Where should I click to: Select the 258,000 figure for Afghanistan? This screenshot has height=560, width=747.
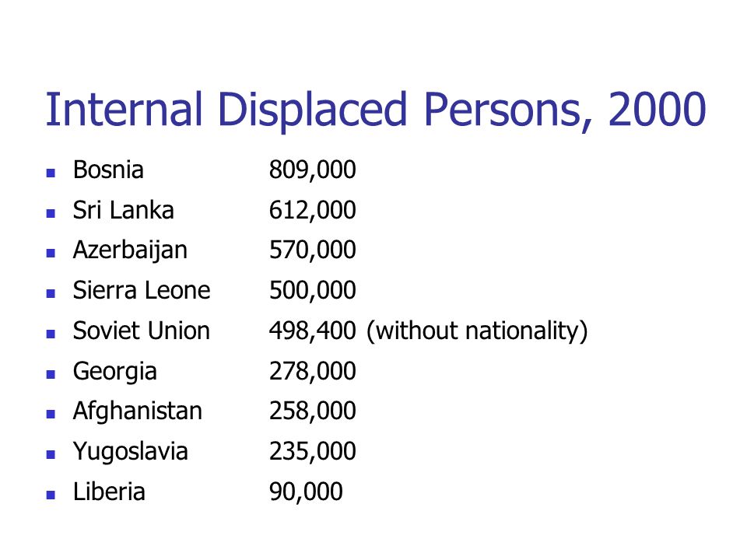(313, 411)
